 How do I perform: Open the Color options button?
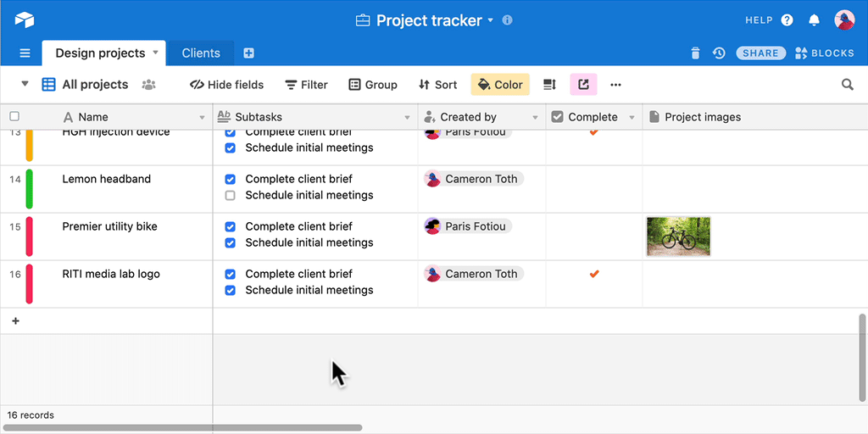pos(500,85)
